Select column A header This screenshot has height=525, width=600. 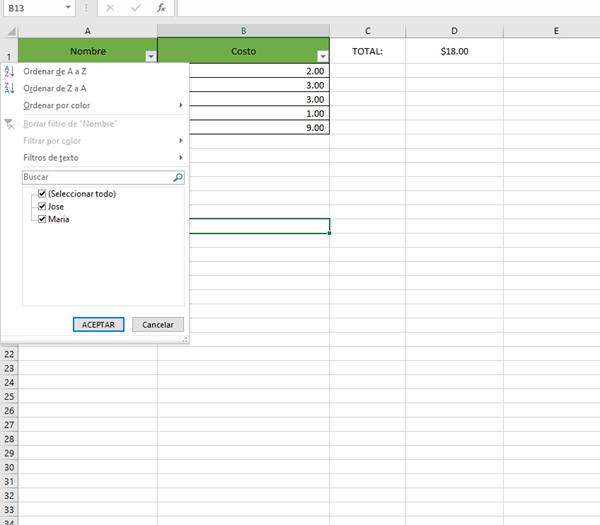(x=88, y=31)
